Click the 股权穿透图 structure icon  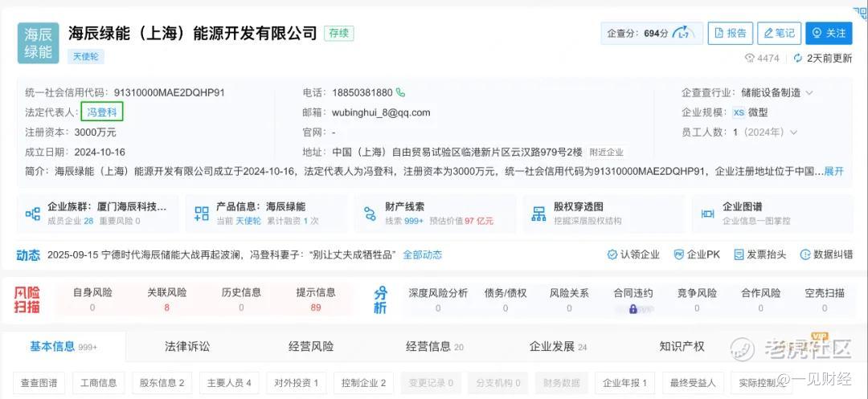click(x=538, y=214)
